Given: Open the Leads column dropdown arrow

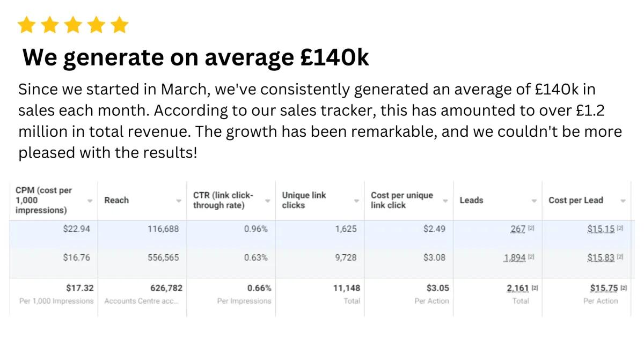Looking at the screenshot, I should click(x=534, y=201).
